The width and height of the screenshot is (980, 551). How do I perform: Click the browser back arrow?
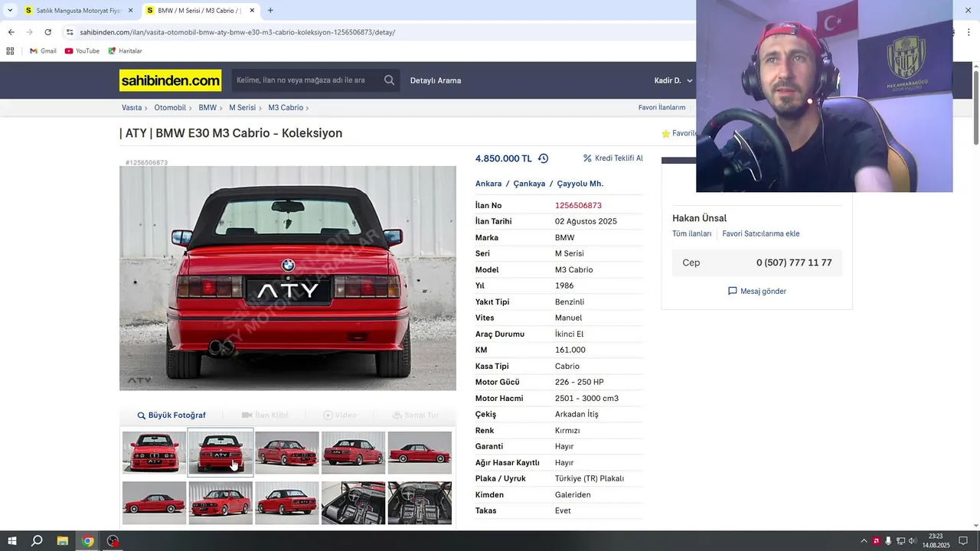tap(11, 32)
